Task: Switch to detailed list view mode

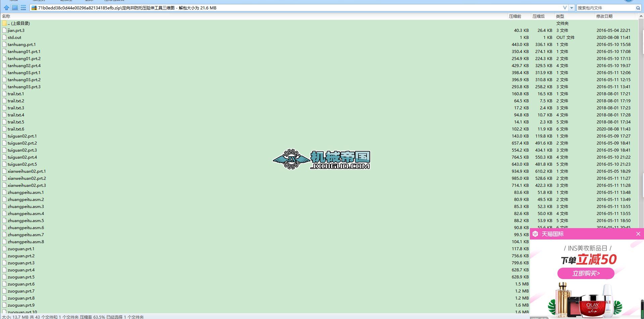Action: 23,8
